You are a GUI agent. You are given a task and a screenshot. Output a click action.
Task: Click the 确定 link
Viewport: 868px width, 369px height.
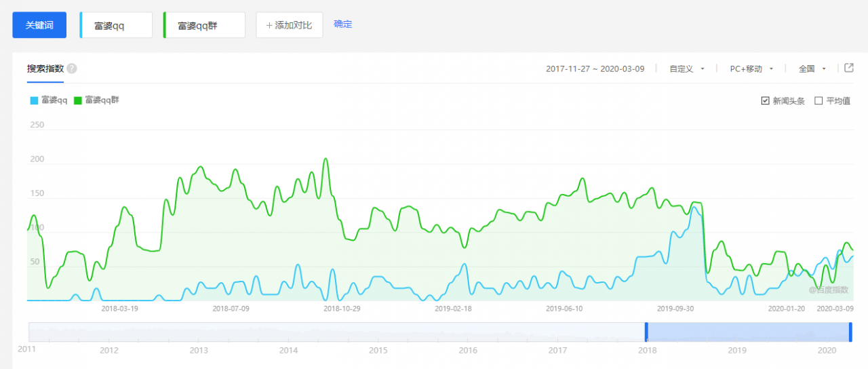click(343, 24)
